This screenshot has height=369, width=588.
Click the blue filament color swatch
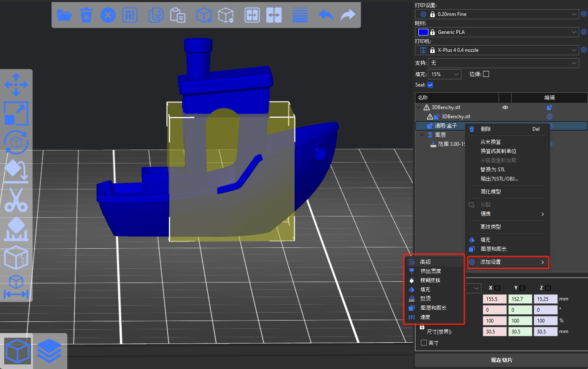[x=423, y=32]
